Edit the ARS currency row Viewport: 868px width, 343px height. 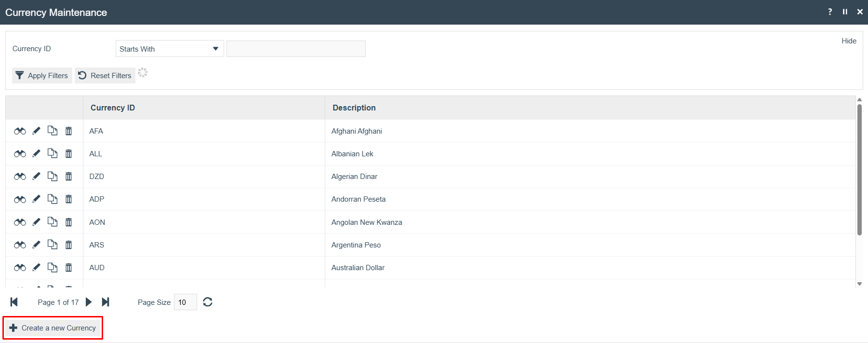pyautogui.click(x=36, y=245)
